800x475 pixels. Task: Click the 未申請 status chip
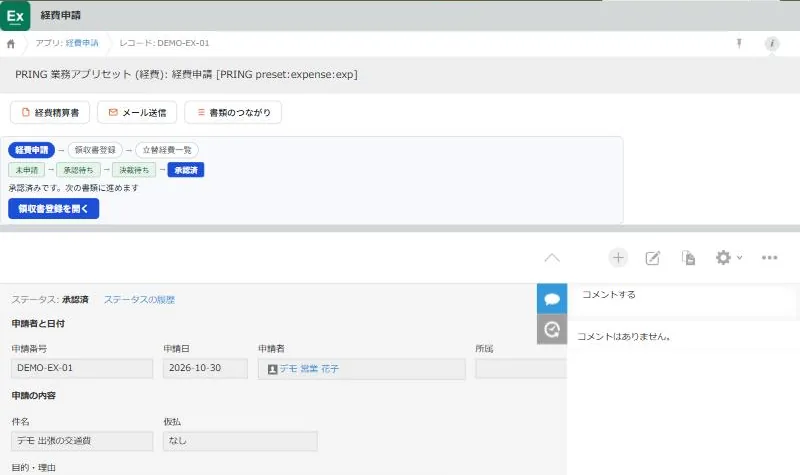click(x=27, y=170)
